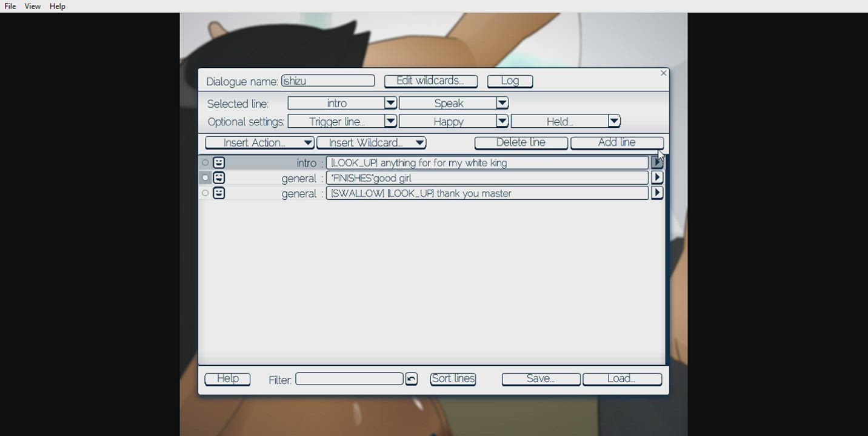868x436 pixels.
Task: Open the 'Happy' mood dropdown arrow
Action: tap(502, 122)
